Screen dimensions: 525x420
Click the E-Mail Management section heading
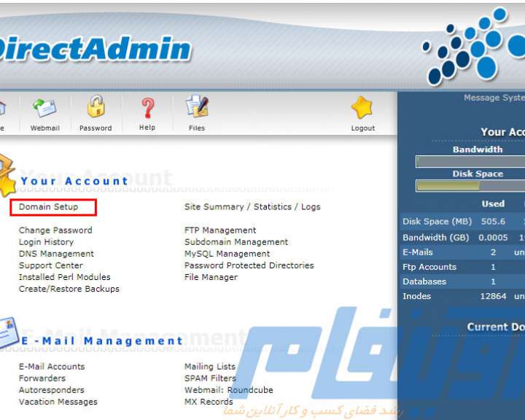pyautogui.click(x=102, y=341)
